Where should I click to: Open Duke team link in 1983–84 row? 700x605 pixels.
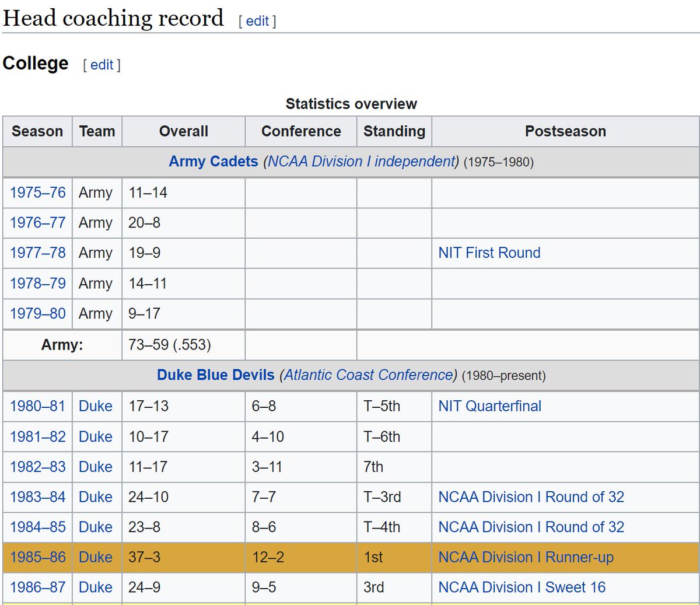click(x=96, y=497)
